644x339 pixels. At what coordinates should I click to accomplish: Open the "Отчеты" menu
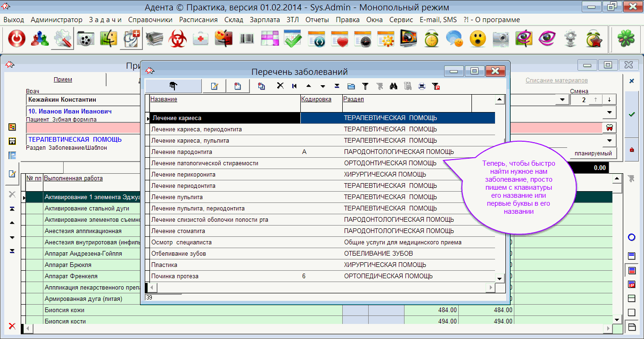[317, 20]
